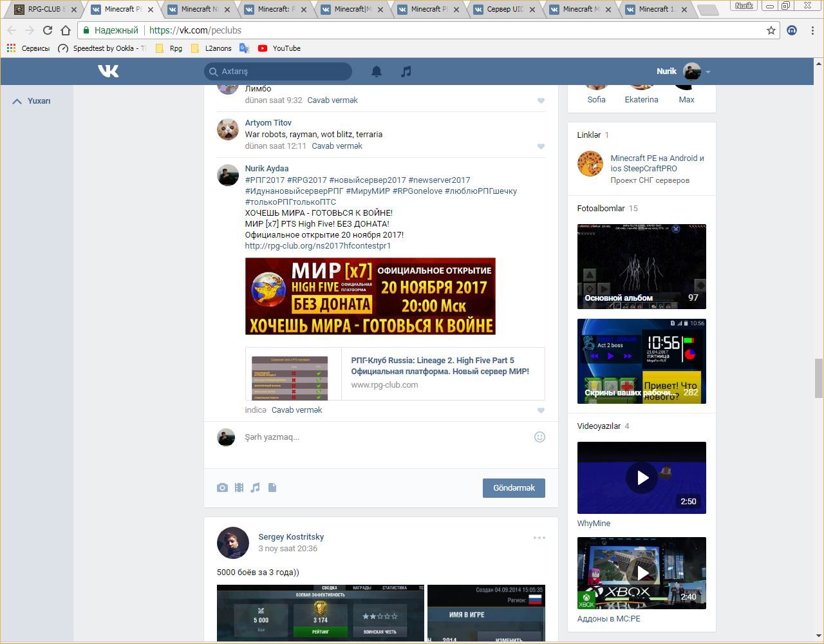824x644 pixels.
Task: Attach a photo to the comment
Action: [222, 488]
